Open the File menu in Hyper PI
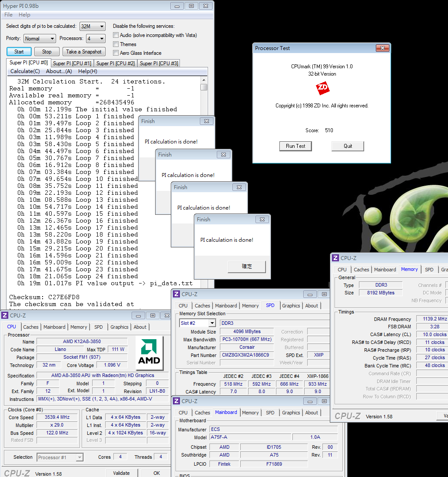This screenshot has width=448, height=477. 9,15
